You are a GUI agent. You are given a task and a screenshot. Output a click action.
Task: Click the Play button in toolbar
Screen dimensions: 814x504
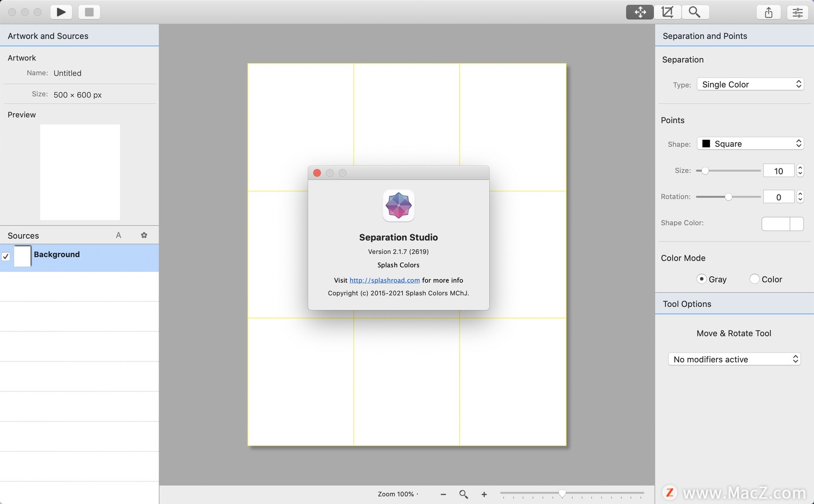coord(61,12)
